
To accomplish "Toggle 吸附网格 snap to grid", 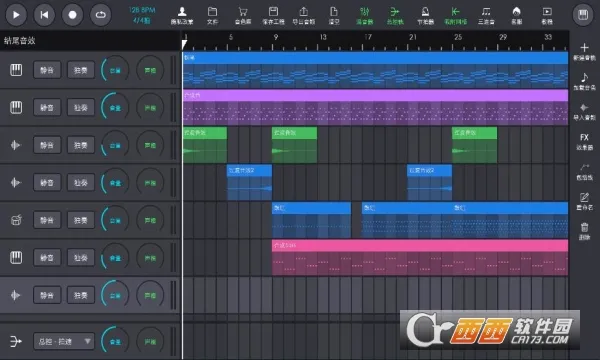I will pyautogui.click(x=455, y=16).
